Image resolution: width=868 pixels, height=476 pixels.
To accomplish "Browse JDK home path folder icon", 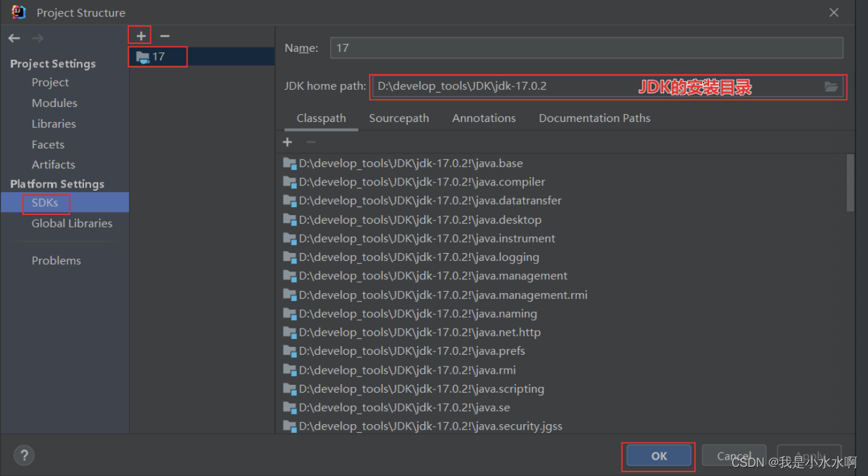I will (x=831, y=87).
